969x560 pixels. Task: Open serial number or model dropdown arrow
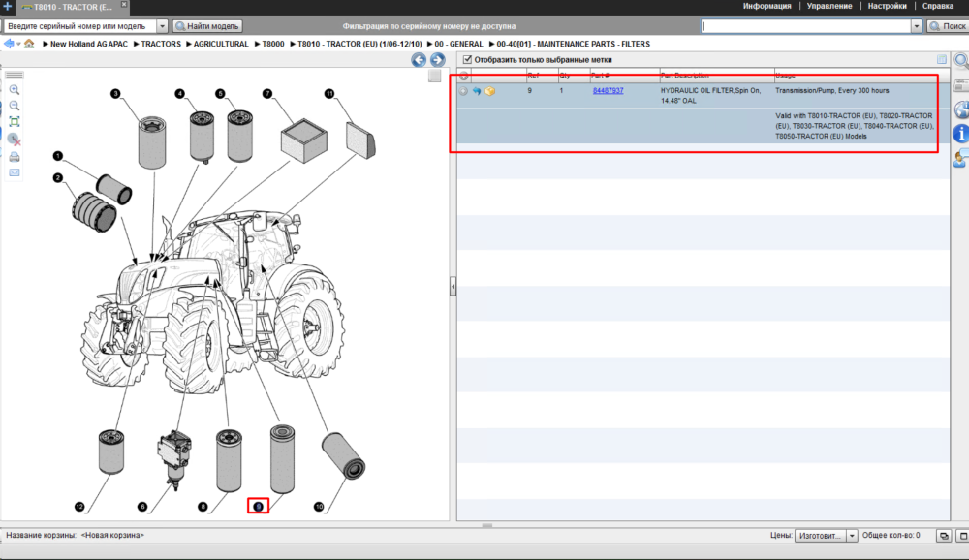pos(162,26)
